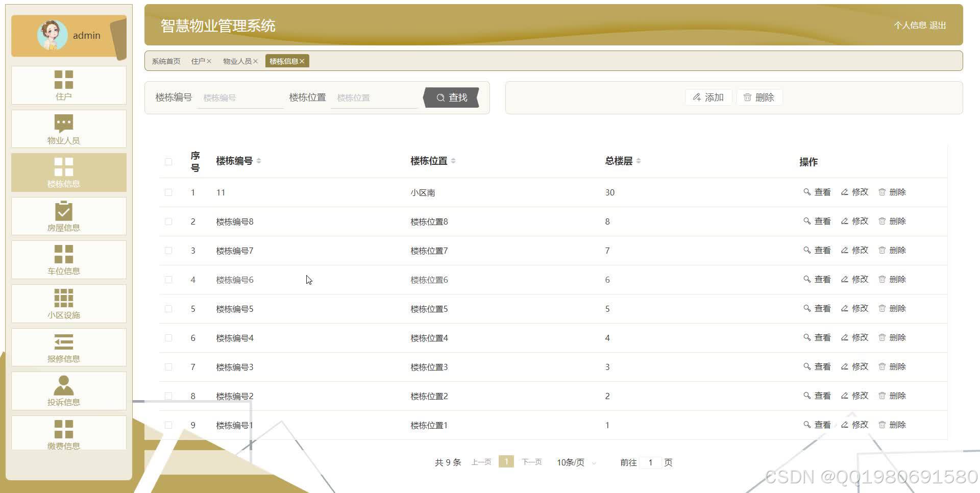Open the 10条/页 page size dropdown
This screenshot has width=980, height=493.
574,462
